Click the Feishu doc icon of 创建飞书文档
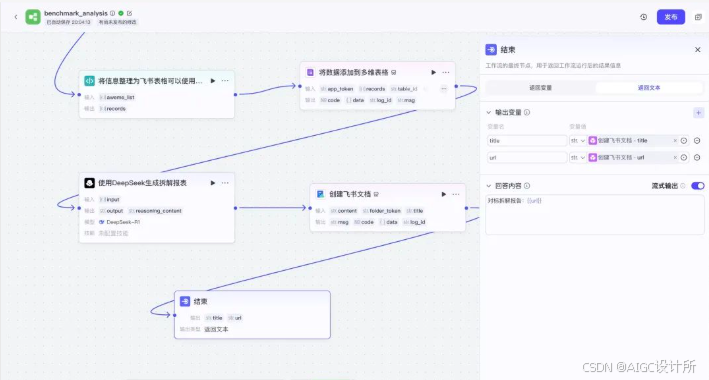This screenshot has height=380, width=709. 320,194
